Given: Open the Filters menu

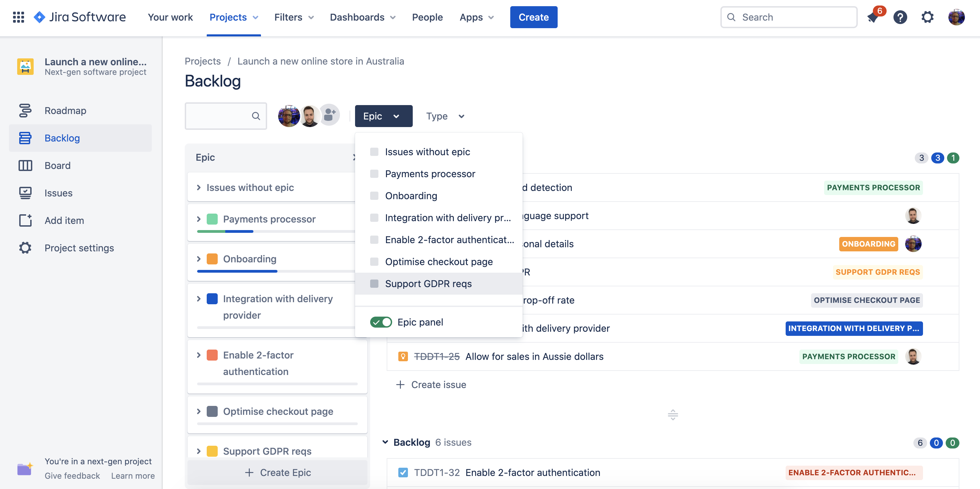Looking at the screenshot, I should click(x=294, y=17).
